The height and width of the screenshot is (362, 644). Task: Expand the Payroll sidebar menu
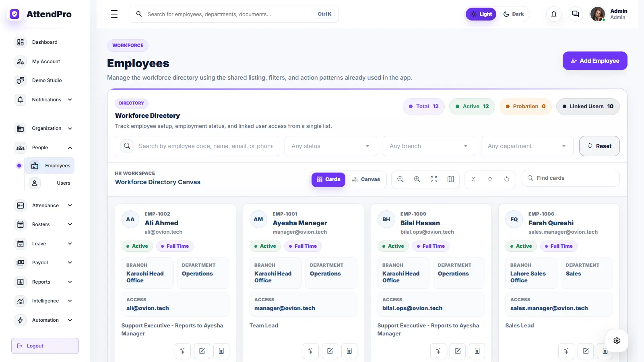45,263
